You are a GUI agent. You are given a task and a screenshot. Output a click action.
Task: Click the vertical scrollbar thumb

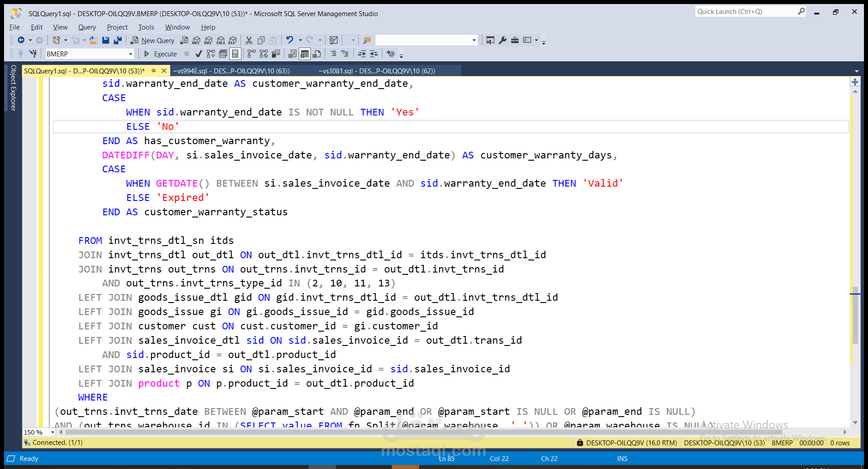point(855,316)
